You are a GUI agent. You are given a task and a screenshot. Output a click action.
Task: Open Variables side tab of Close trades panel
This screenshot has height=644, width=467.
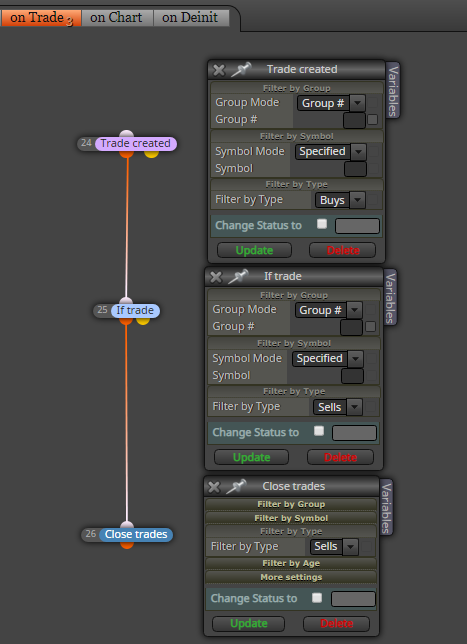tap(386, 507)
